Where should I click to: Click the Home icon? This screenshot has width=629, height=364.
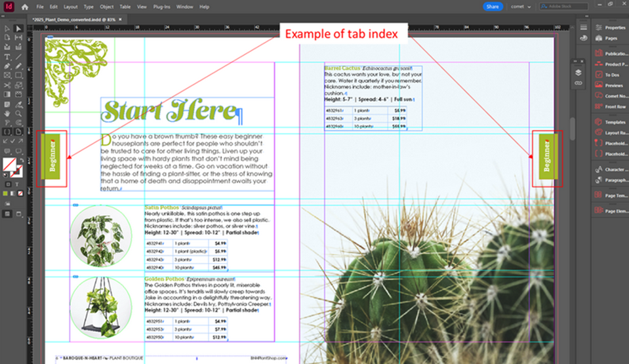25,7
